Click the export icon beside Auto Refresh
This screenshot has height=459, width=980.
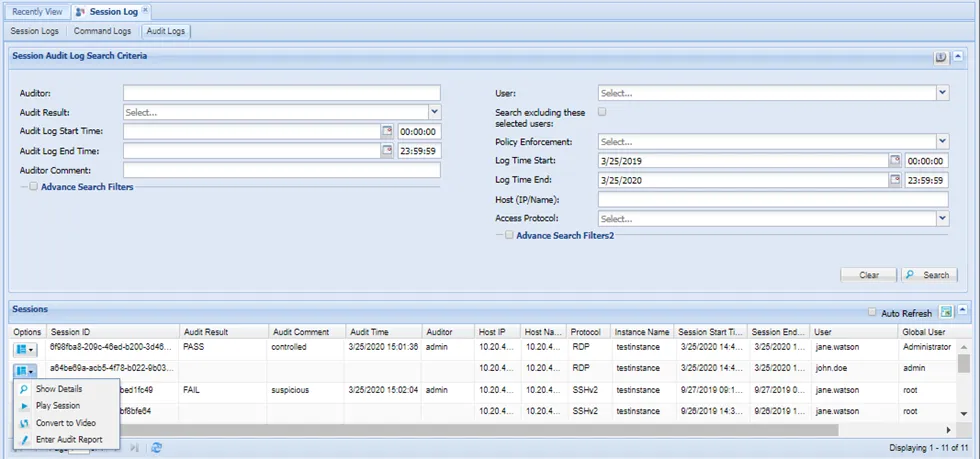click(946, 312)
